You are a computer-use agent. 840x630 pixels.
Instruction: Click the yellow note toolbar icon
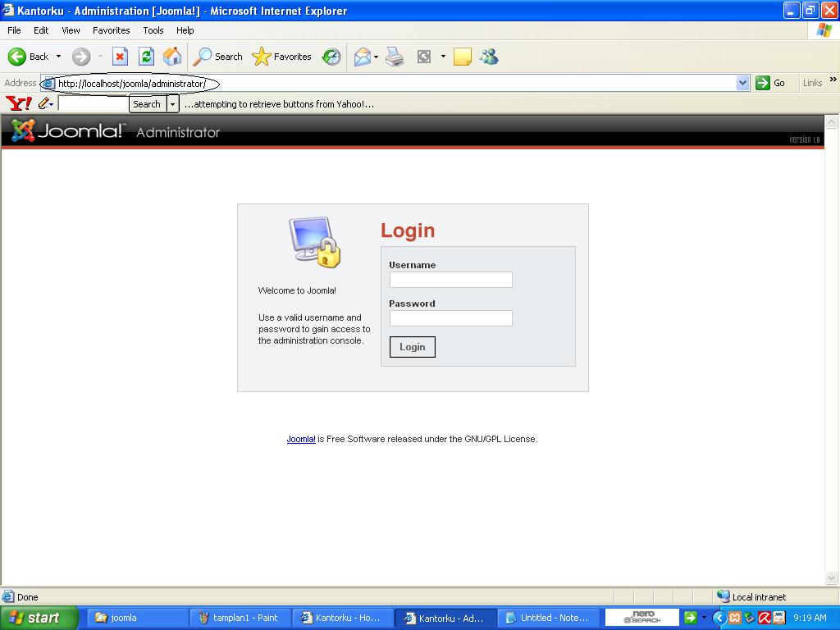tap(463, 57)
